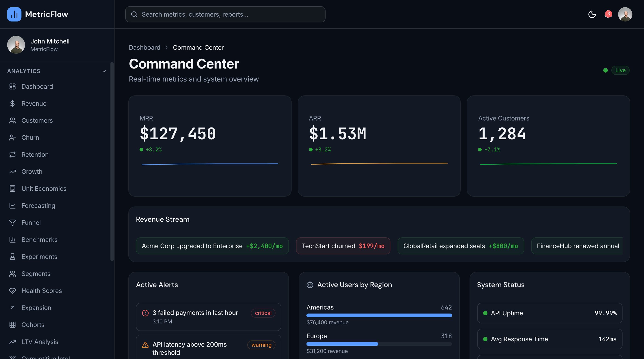644x359 pixels.
Task: Click the Retention repeat icon
Action: (x=12, y=155)
